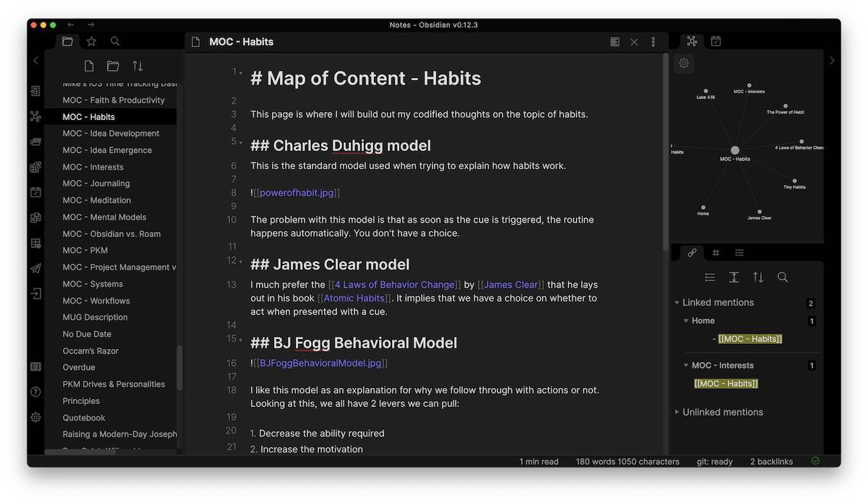Open graph view from the left ribbon
This screenshot has height=503, width=868.
click(35, 116)
